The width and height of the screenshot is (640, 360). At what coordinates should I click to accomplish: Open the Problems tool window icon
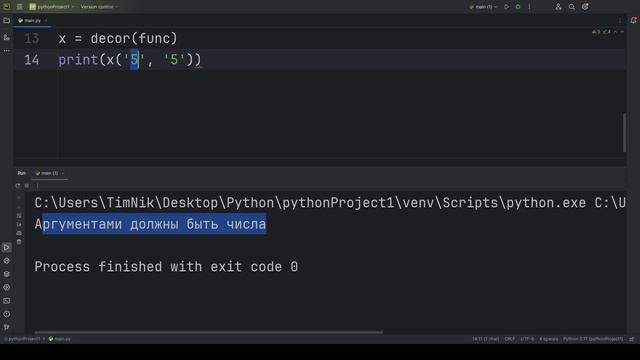pyautogui.click(x=7, y=314)
